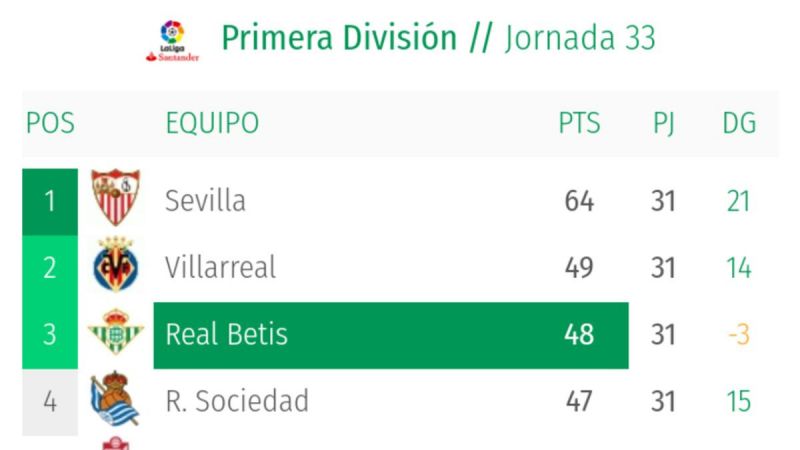
Task: Click the LaLiga Santander logo
Action: 172,41
